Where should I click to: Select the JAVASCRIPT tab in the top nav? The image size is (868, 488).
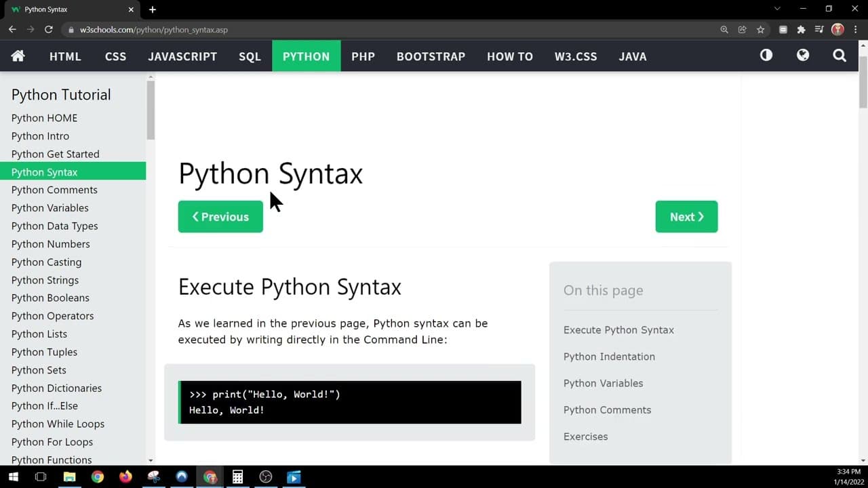(x=182, y=56)
